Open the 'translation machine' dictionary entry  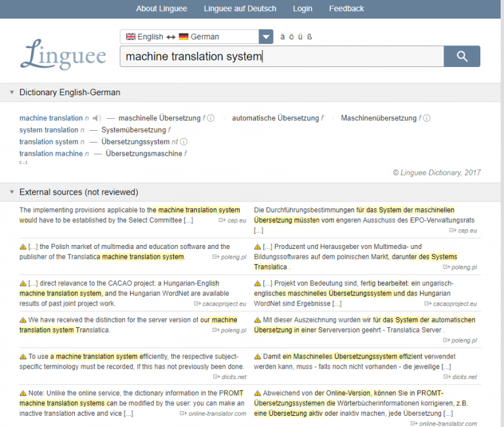(x=51, y=154)
